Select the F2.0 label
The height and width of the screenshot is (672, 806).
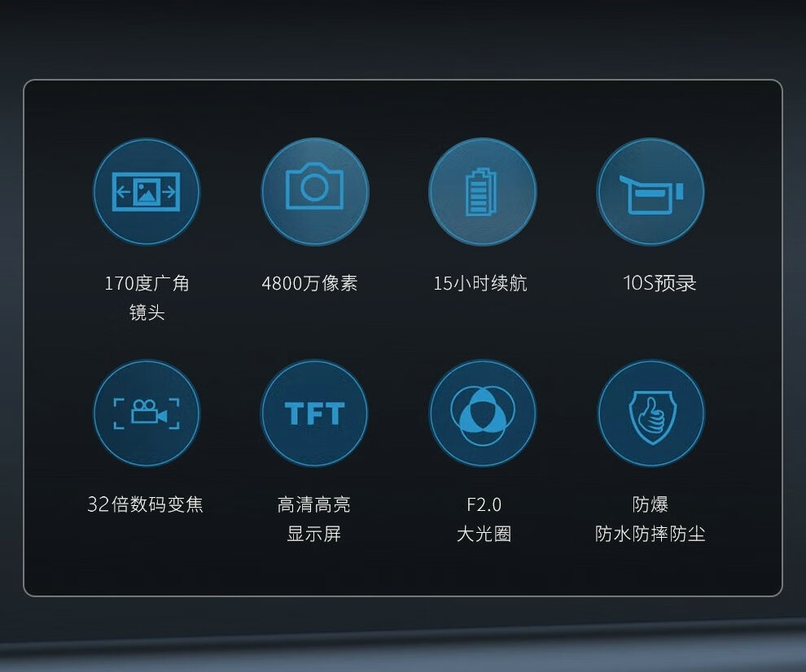484,504
